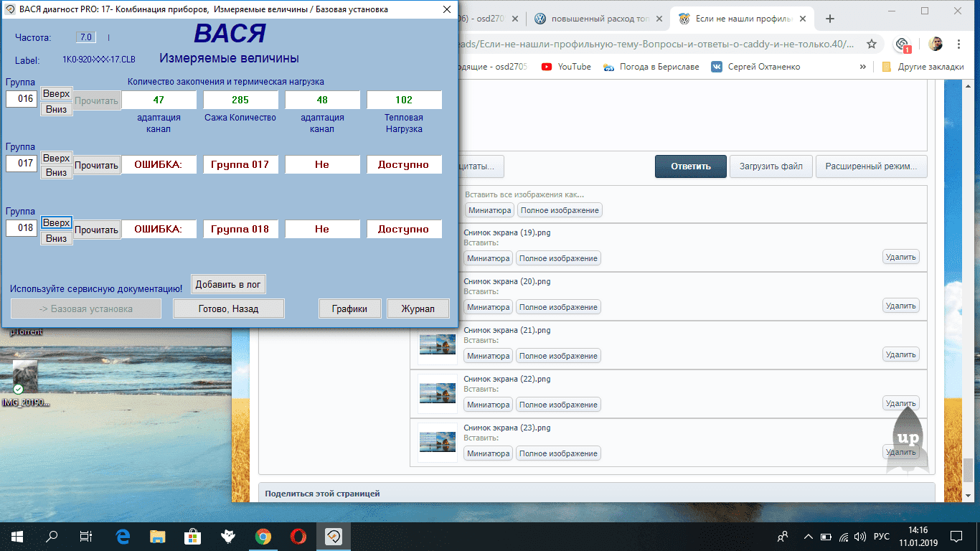Image resolution: width=980 pixels, height=551 pixels.
Task: Show hidden system tray icons
Action: [809, 536]
